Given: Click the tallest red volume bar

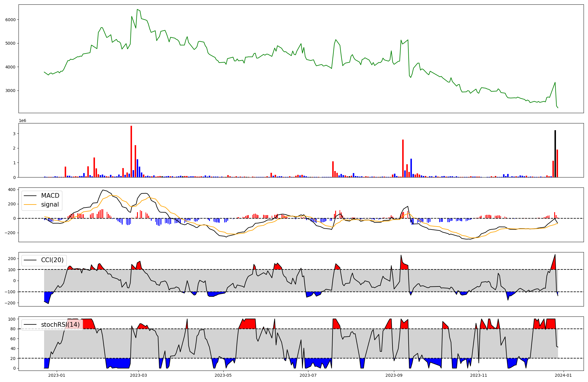Looking at the screenshot, I should tap(131, 151).
